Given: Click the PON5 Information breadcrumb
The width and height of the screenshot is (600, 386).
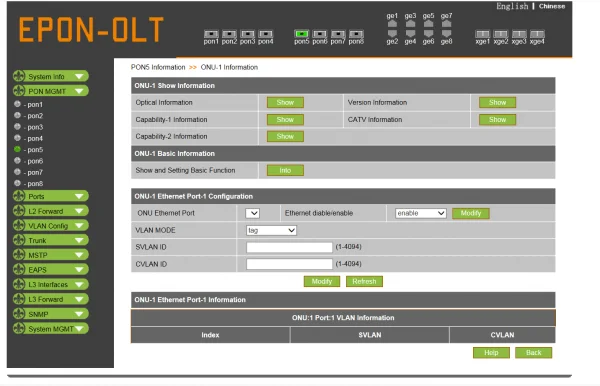Looking at the screenshot, I should (x=158, y=67).
